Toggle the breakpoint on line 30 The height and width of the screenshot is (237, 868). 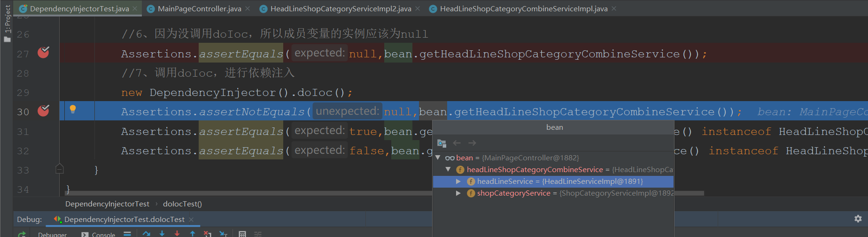(43, 111)
